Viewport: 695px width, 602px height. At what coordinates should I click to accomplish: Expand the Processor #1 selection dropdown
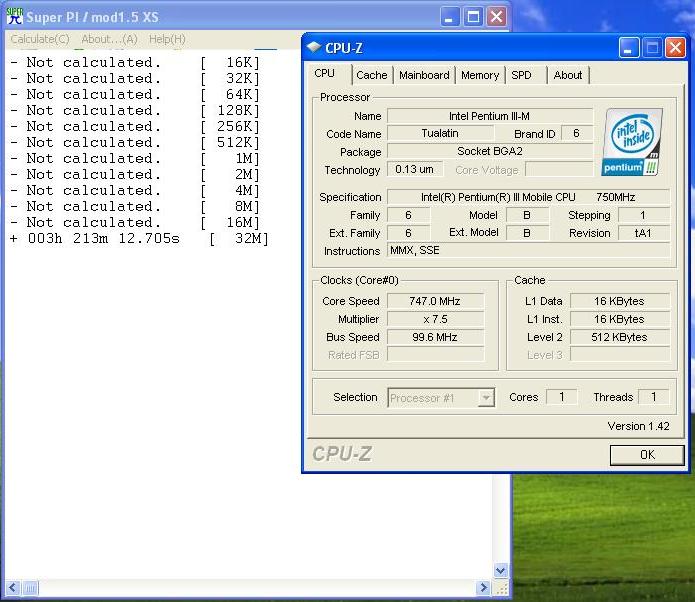tap(486, 398)
